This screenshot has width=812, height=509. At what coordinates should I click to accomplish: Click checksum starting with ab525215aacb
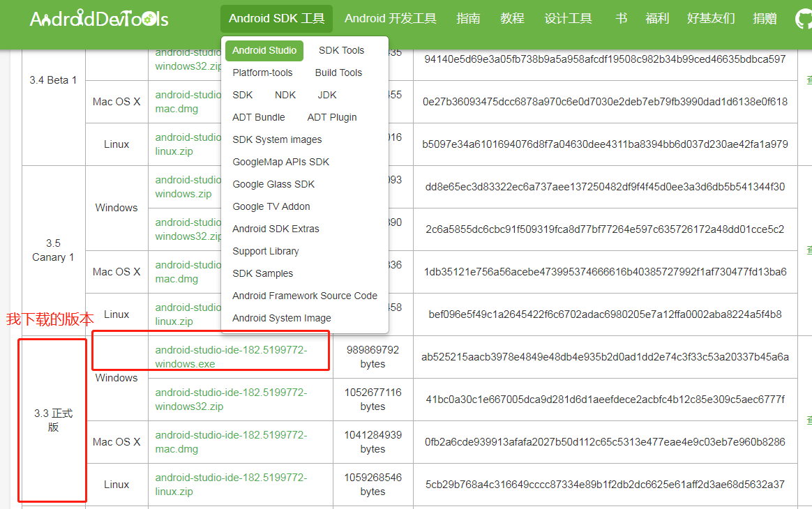click(605, 357)
